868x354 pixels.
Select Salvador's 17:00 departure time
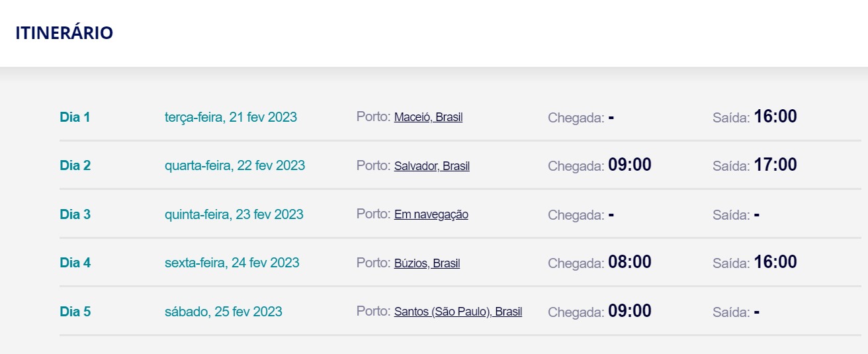775,165
